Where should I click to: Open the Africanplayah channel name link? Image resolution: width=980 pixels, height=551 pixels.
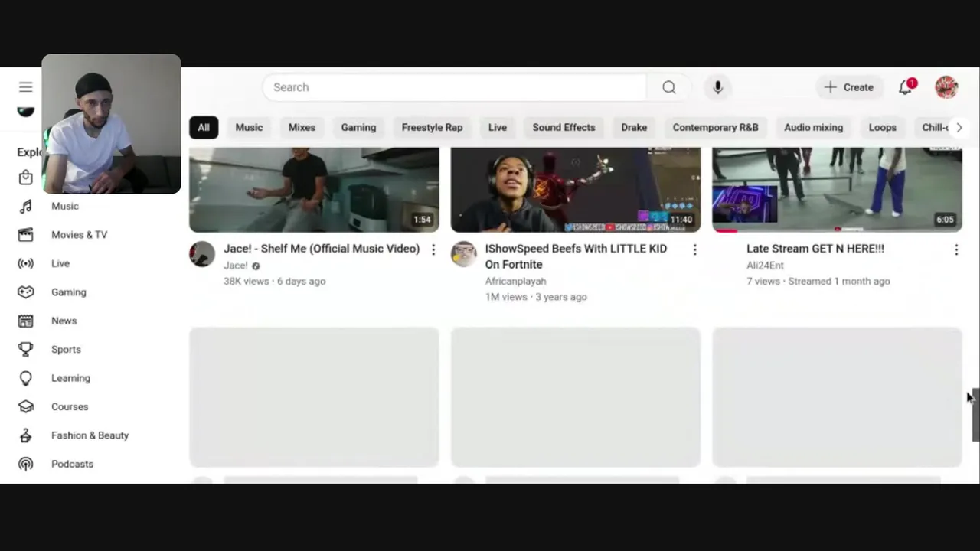(x=515, y=281)
